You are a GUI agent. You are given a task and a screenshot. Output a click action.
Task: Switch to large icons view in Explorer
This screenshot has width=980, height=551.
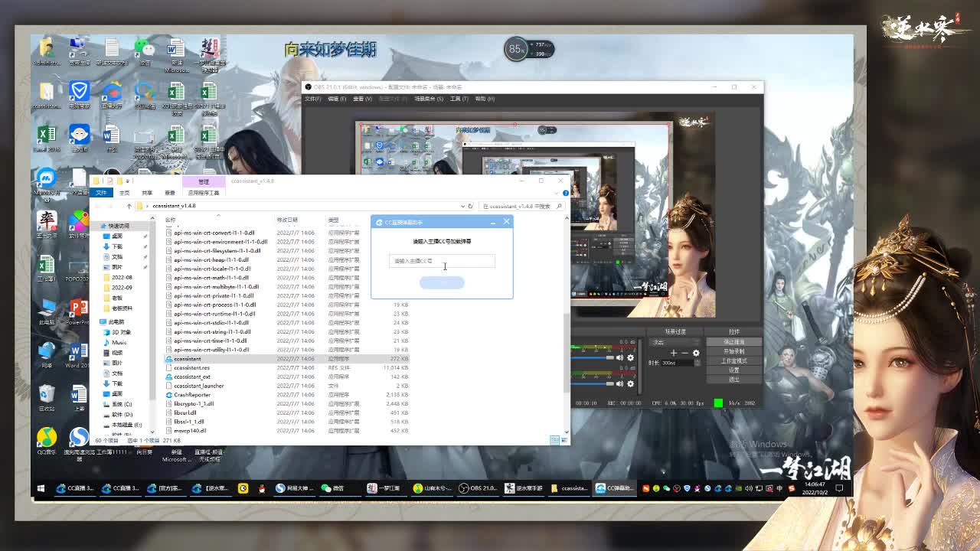tap(564, 440)
